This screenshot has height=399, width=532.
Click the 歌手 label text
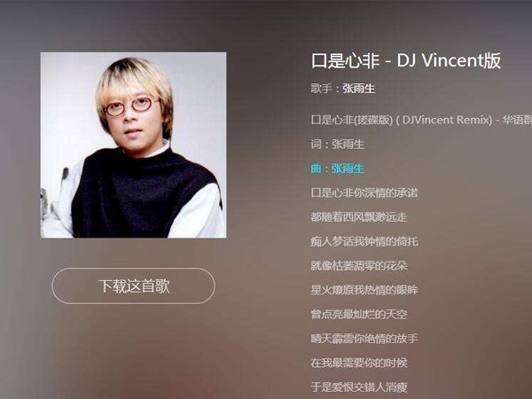(x=321, y=89)
